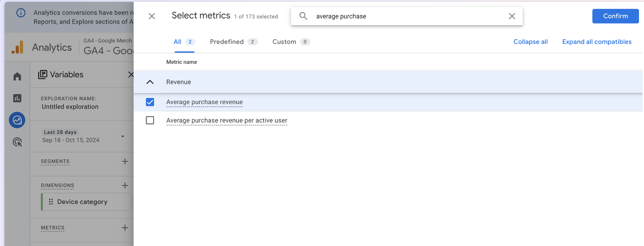Open Advertising icon in left sidebar
Screen dimensions: 644x246
[x=17, y=142]
